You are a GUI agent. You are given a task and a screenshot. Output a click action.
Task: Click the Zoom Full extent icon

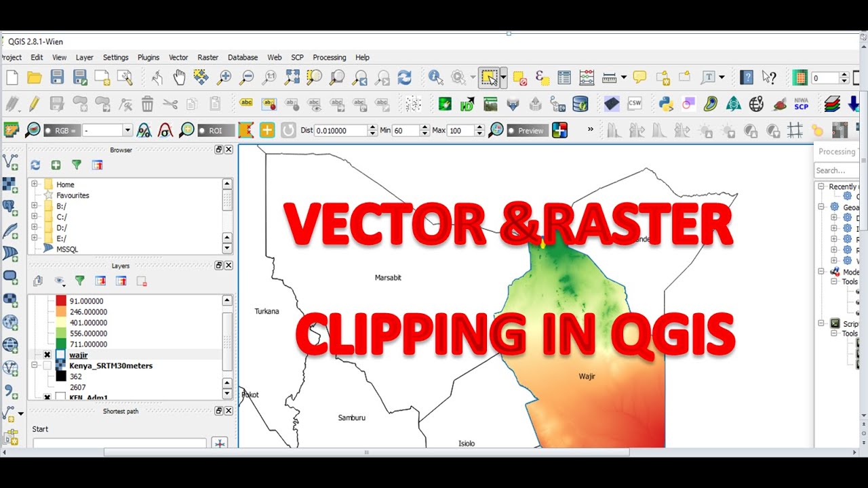pos(292,77)
